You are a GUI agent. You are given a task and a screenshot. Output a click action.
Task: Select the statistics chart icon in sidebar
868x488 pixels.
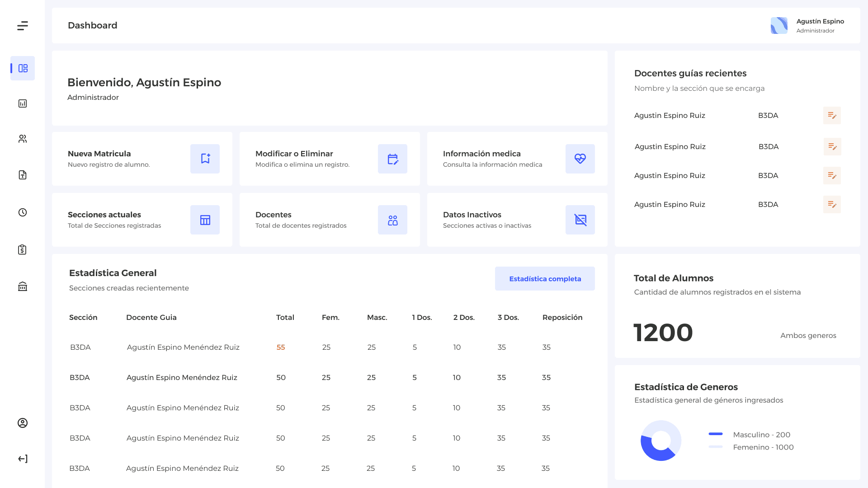pos(22,103)
